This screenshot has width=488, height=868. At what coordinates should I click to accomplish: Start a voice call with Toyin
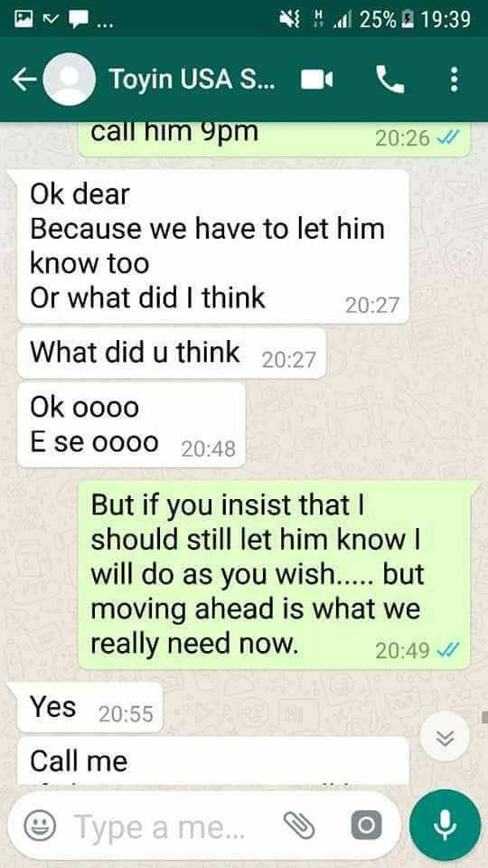coord(390,80)
